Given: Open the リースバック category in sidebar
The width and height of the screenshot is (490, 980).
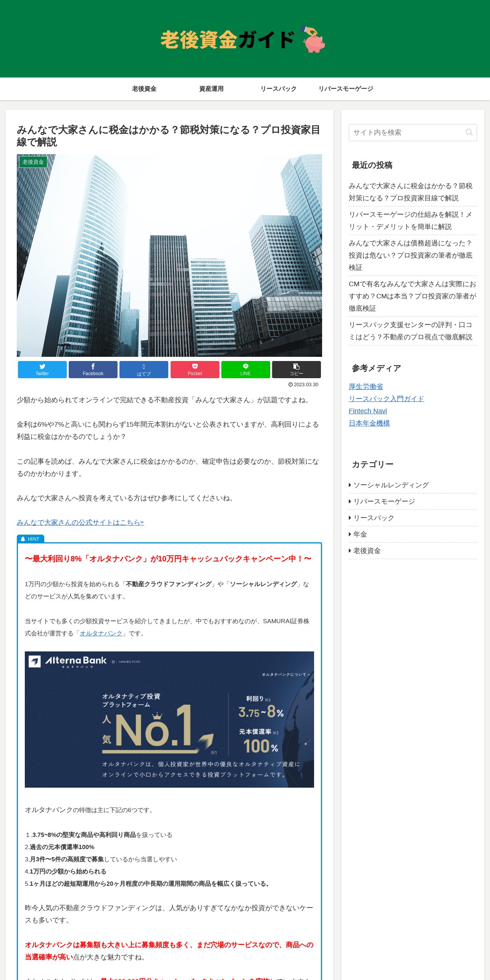Looking at the screenshot, I should [413, 518].
